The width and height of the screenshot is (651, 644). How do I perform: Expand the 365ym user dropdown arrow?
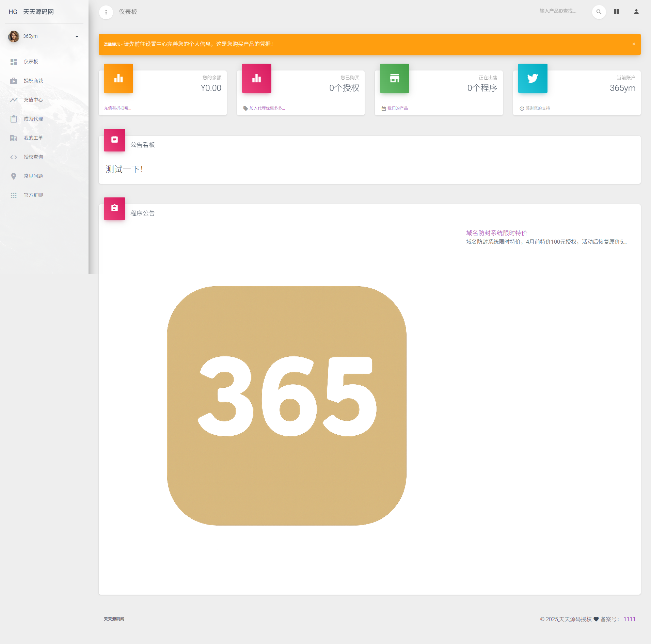[x=77, y=37]
